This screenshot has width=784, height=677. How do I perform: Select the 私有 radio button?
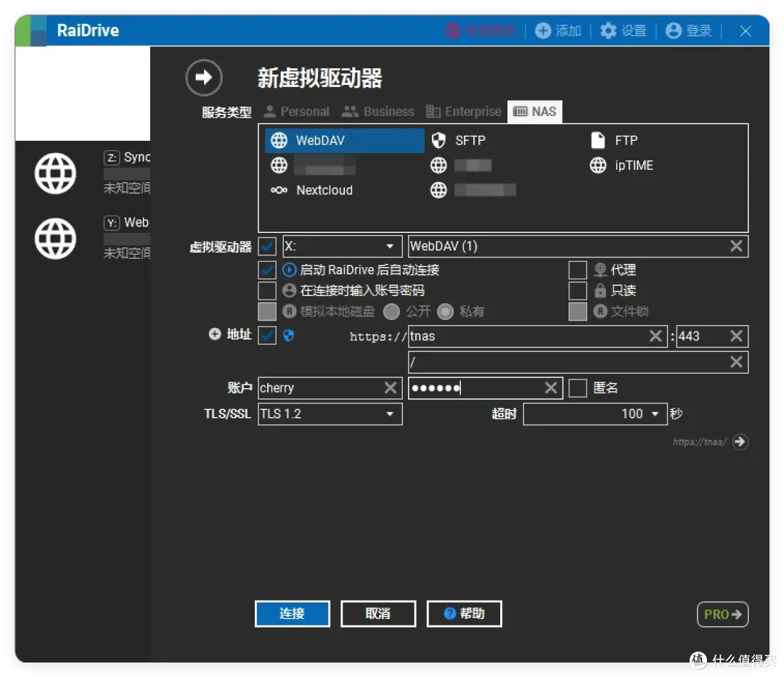[445, 312]
